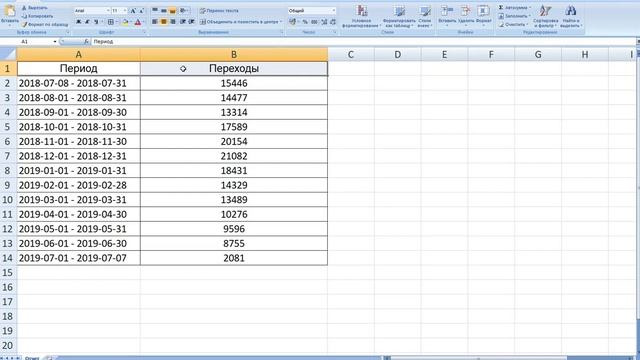Viewport: 640px width, 360px height.
Task: Apply the accounting currency format
Action: [292, 22]
